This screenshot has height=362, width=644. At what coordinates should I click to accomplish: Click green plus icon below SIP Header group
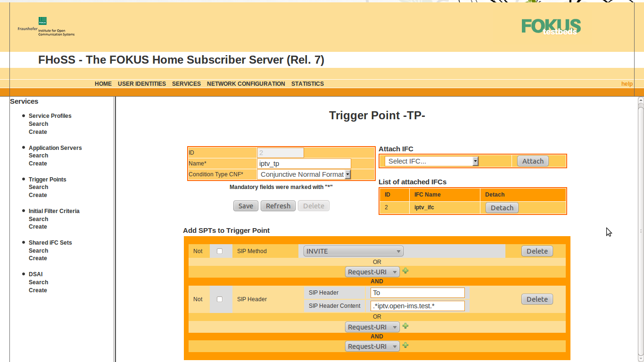coord(405,326)
